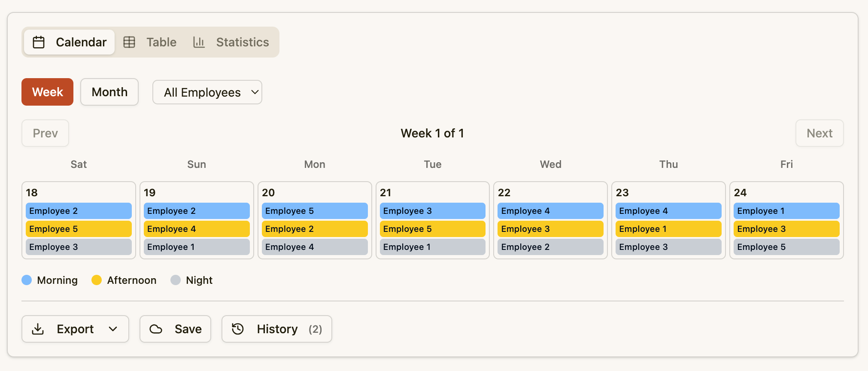Click the download icon on the Export button
868x371 pixels.
pos(38,329)
